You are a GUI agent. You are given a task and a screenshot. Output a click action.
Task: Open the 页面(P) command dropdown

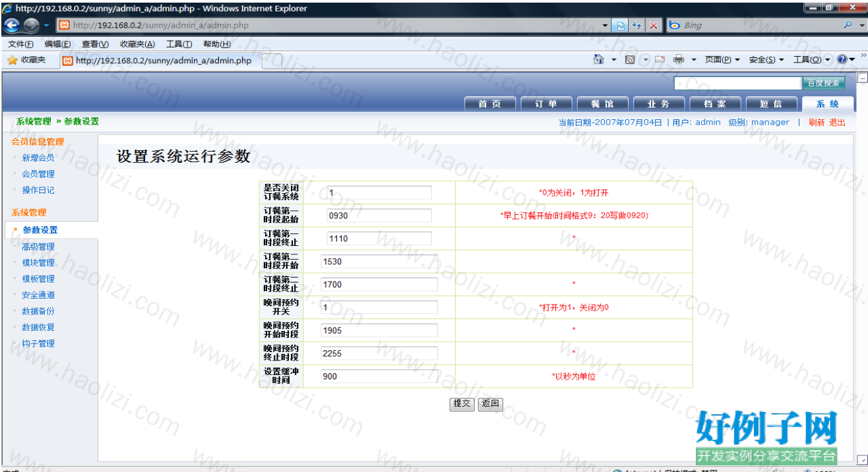[722, 60]
